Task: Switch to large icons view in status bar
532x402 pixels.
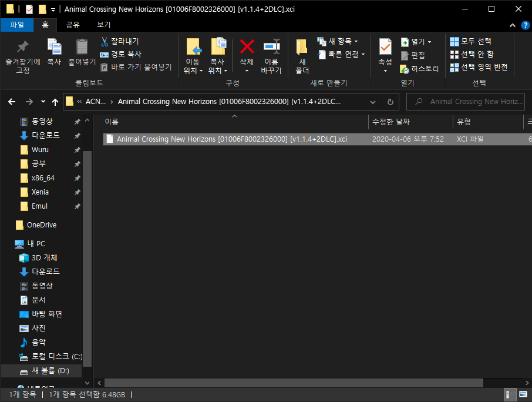Action: click(523, 394)
